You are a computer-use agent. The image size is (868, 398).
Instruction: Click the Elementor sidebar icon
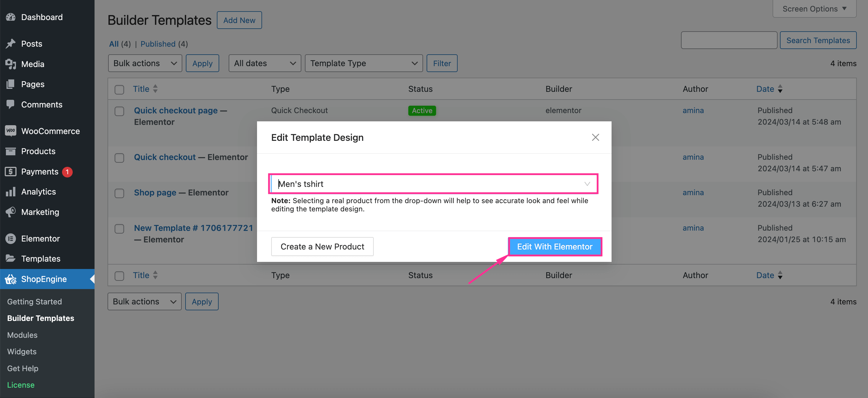tap(10, 238)
